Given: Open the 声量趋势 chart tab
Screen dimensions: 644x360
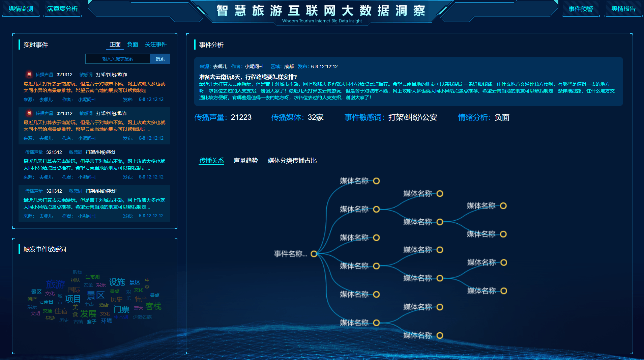Looking at the screenshot, I should pyautogui.click(x=245, y=161).
